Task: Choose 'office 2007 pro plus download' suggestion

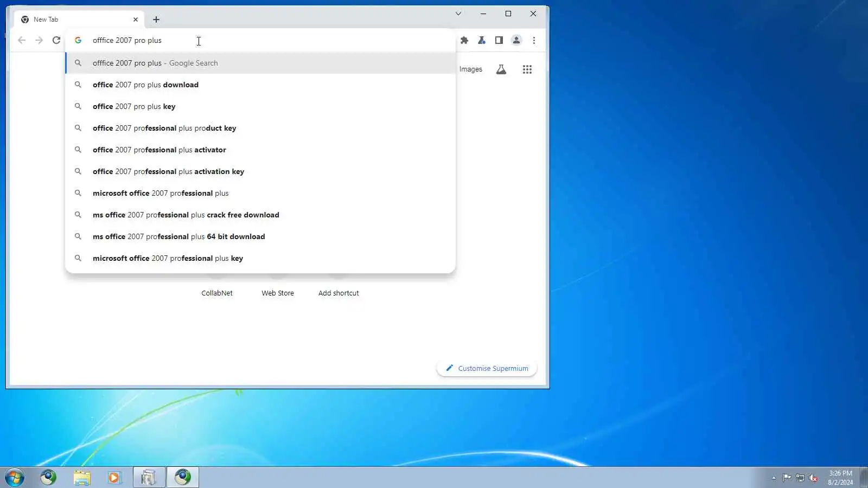Action: [x=260, y=85]
